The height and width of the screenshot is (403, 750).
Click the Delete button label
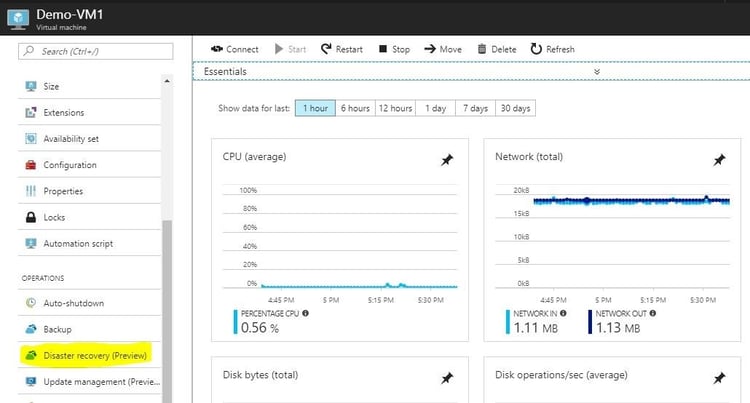coord(504,49)
